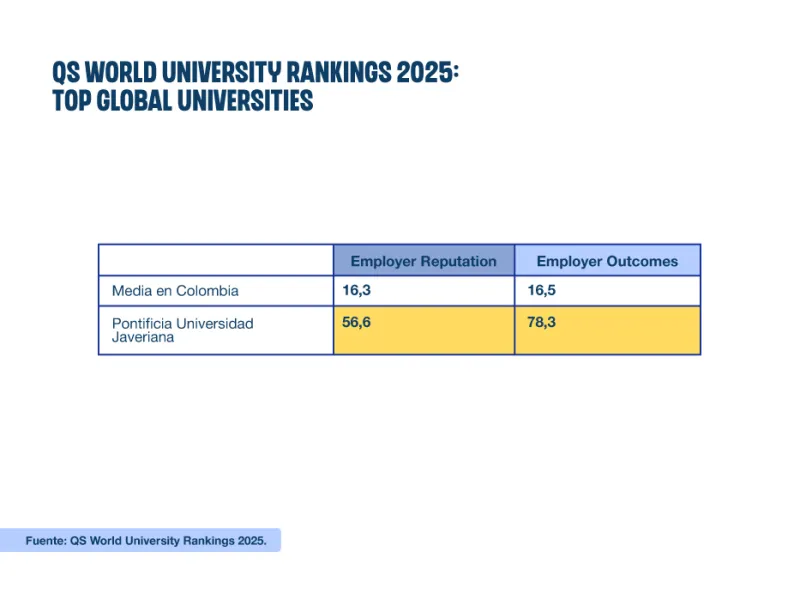Click the Fuente source citation banner

[x=141, y=539]
